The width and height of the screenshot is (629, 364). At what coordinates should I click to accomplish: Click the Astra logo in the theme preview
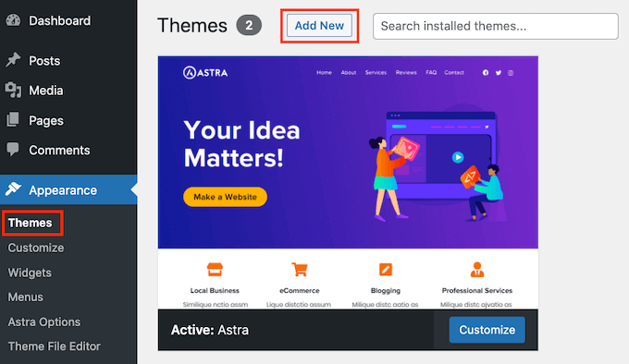click(205, 73)
